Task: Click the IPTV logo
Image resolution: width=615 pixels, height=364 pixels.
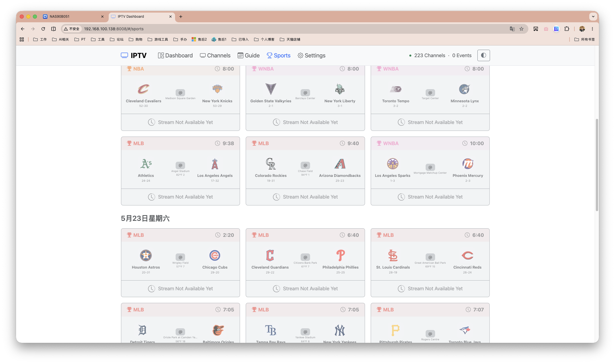Action: [134, 55]
